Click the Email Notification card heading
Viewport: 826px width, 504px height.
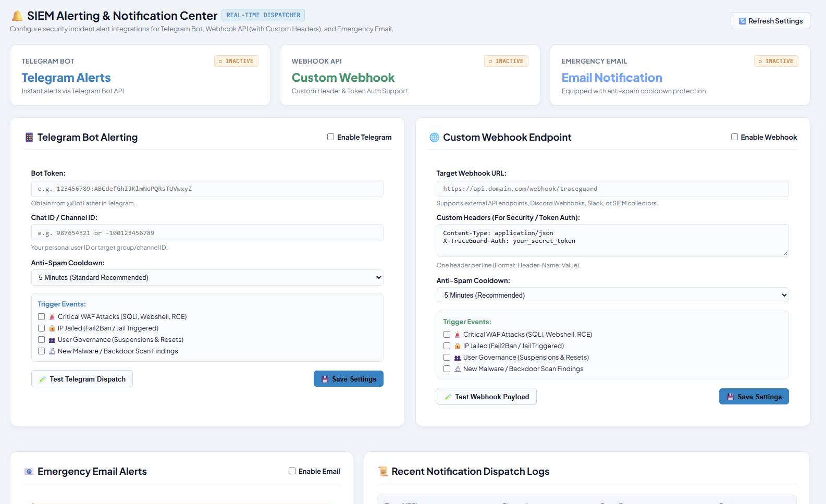click(612, 78)
